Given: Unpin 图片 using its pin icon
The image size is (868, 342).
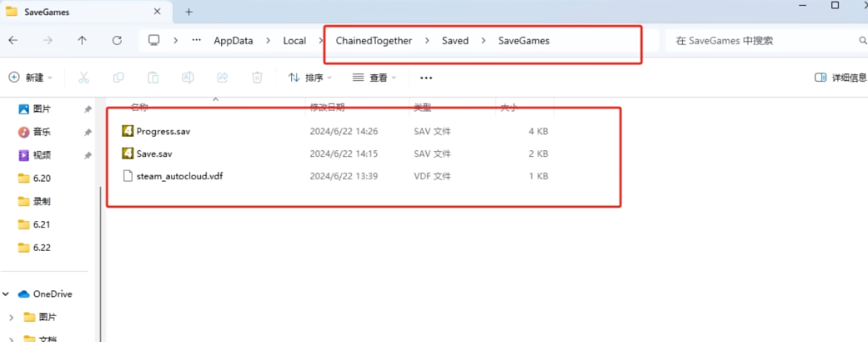Looking at the screenshot, I should (88, 109).
